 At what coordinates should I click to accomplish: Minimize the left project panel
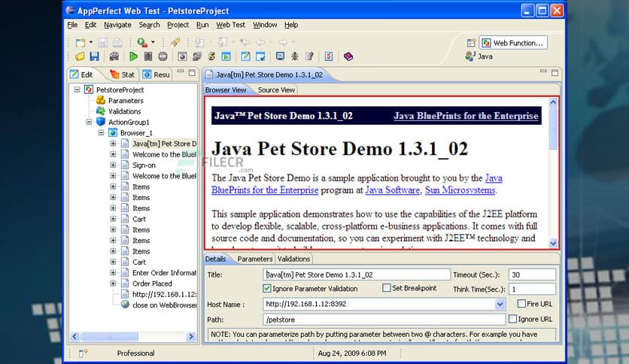click(x=181, y=72)
